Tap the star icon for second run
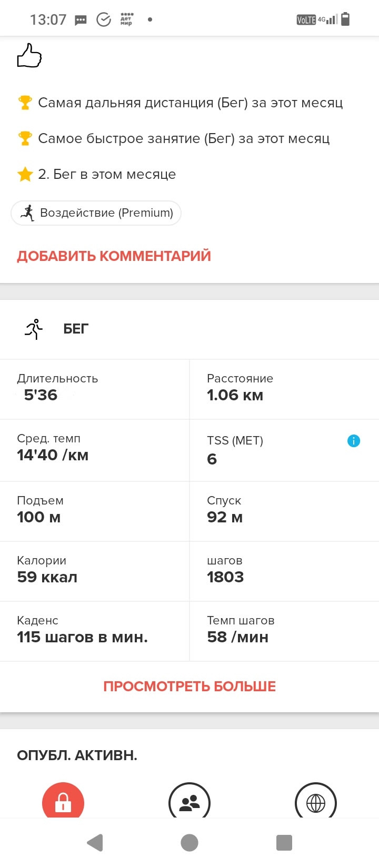Screen dimensions: 379x868 25,174
